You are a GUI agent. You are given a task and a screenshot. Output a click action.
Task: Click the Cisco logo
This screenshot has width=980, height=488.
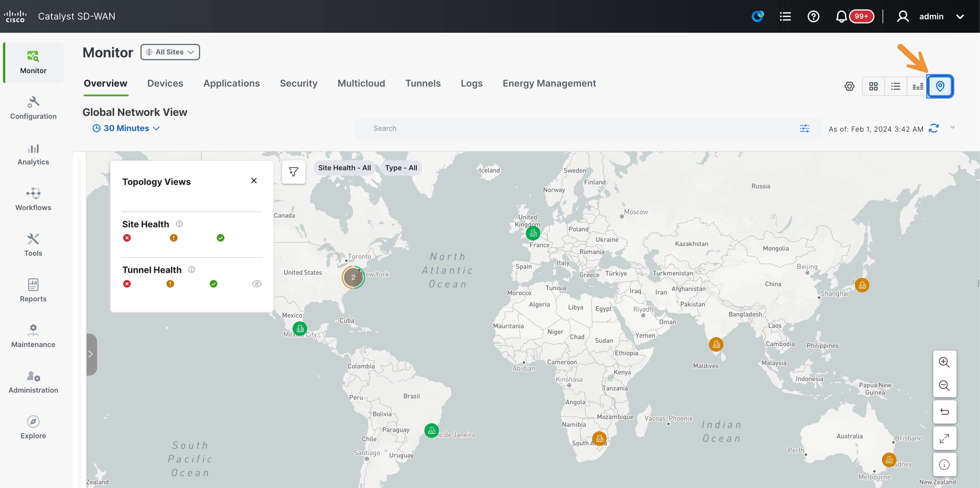point(15,16)
